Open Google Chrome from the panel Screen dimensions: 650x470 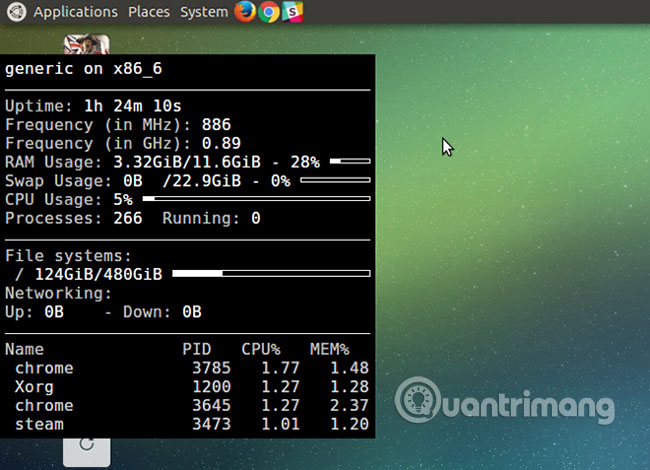[268, 12]
